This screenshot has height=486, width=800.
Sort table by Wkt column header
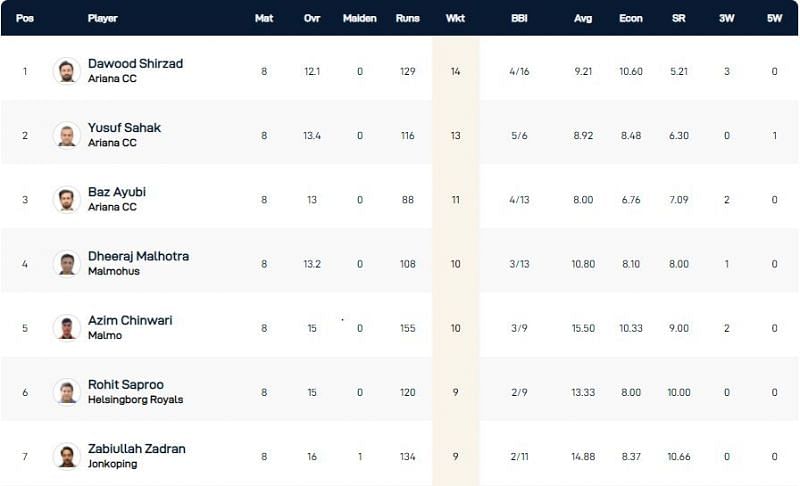pyautogui.click(x=455, y=18)
